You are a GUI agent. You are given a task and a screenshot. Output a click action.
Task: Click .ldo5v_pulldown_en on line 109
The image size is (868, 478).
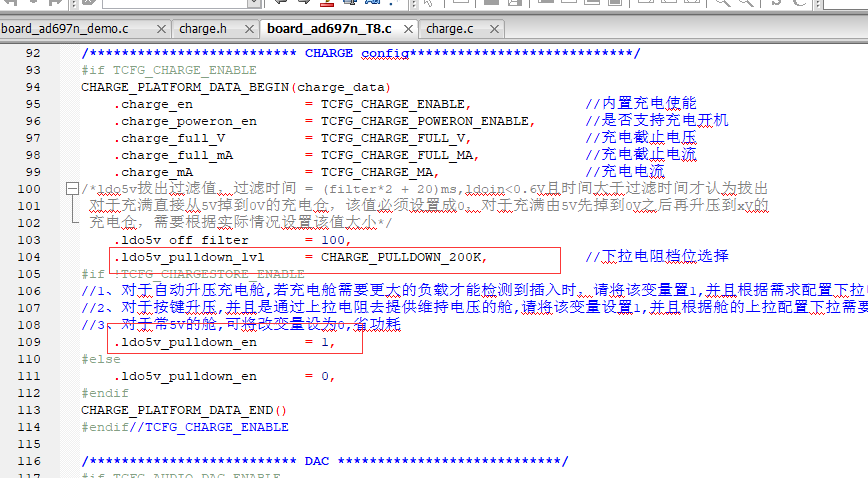coord(185,342)
